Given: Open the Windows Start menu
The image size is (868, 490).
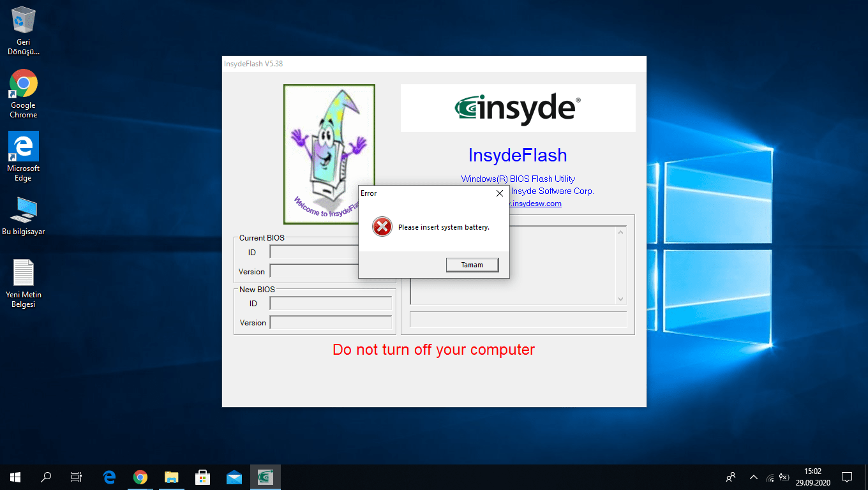Looking at the screenshot, I should pyautogui.click(x=15, y=477).
